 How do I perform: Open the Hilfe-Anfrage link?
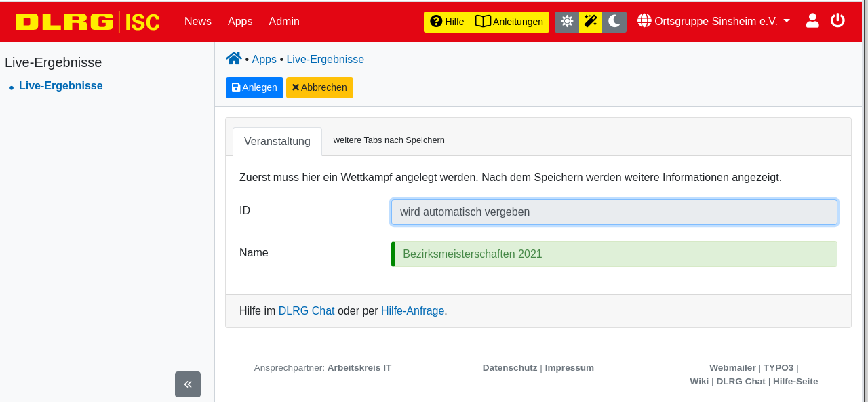pos(412,310)
